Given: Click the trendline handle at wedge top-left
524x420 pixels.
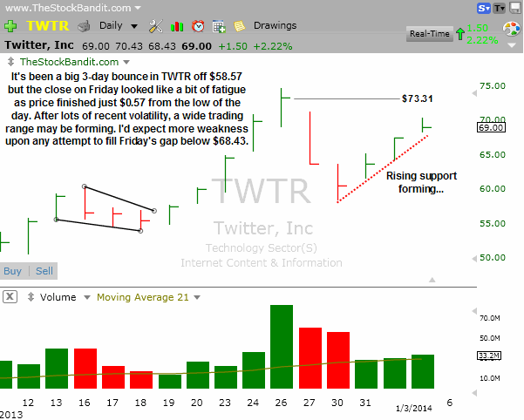Looking at the screenshot, I should point(85,186).
